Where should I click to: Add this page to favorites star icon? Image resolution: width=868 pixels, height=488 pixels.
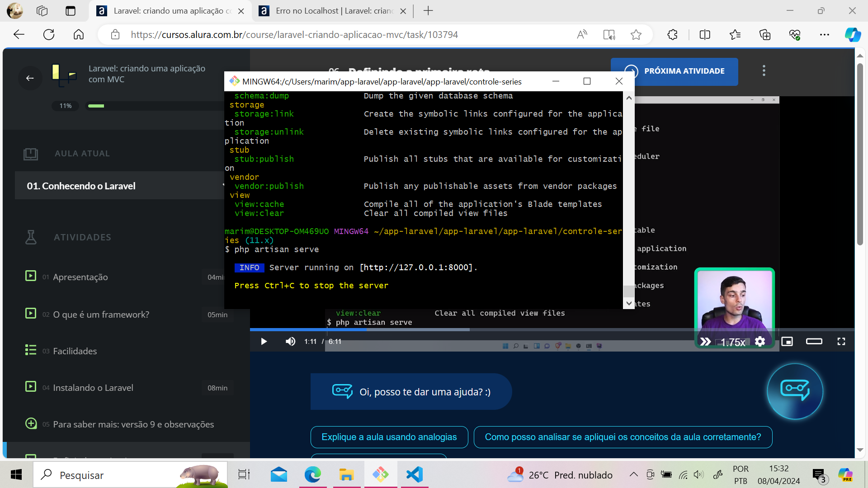click(636, 35)
